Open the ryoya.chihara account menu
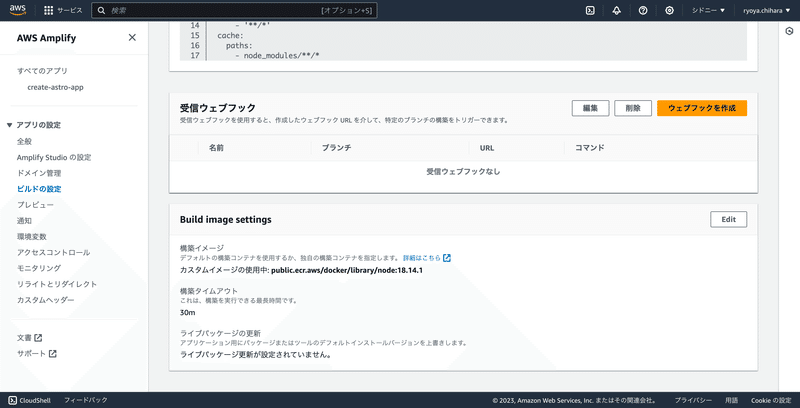This screenshot has height=408, width=800. pyautogui.click(x=766, y=10)
